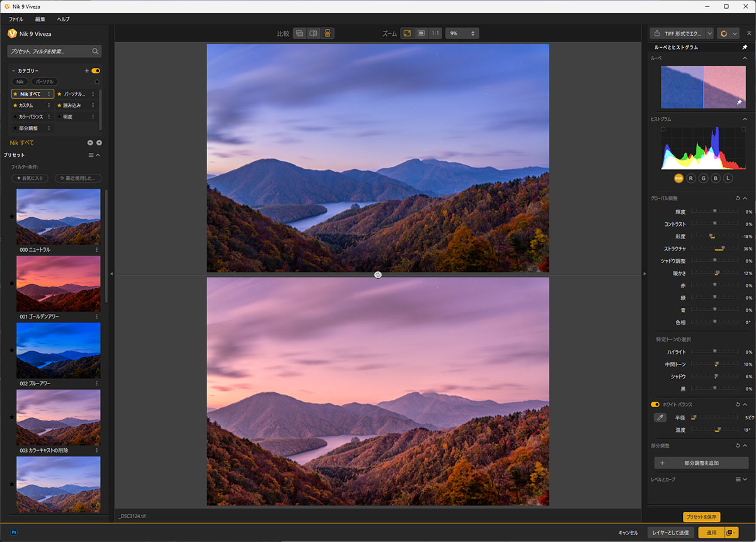The height and width of the screenshot is (542, 756).
Task: Open the ファイル menu
Action: click(x=16, y=20)
